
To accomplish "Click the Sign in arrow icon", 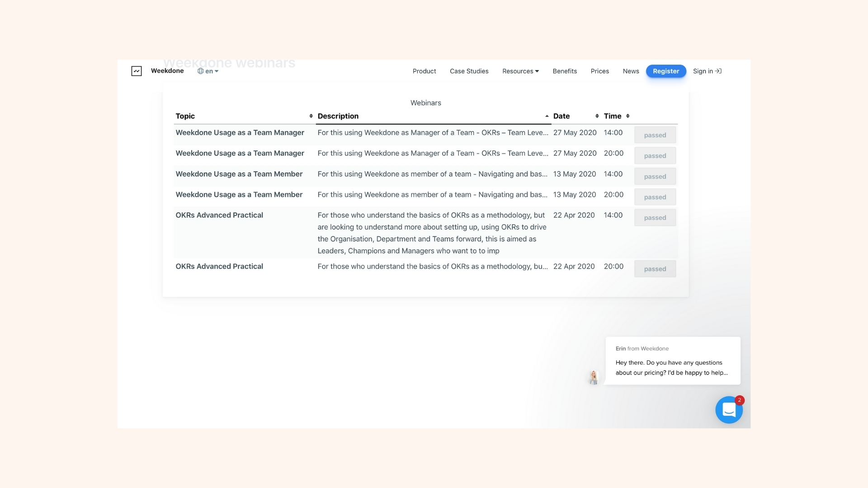I will point(718,71).
